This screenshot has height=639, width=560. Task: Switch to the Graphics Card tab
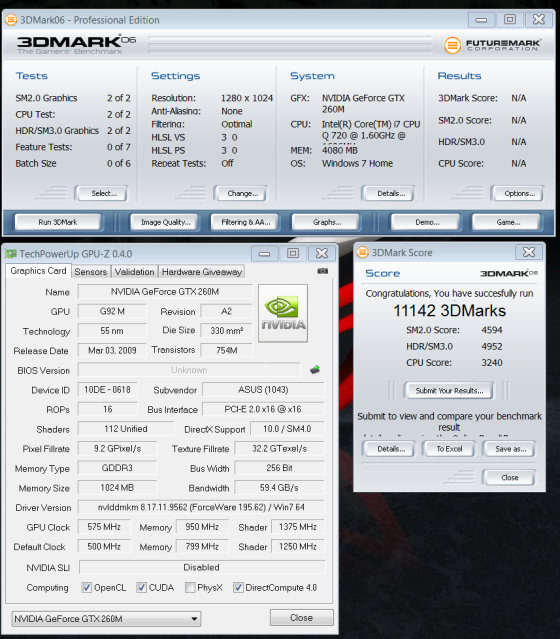(38, 271)
